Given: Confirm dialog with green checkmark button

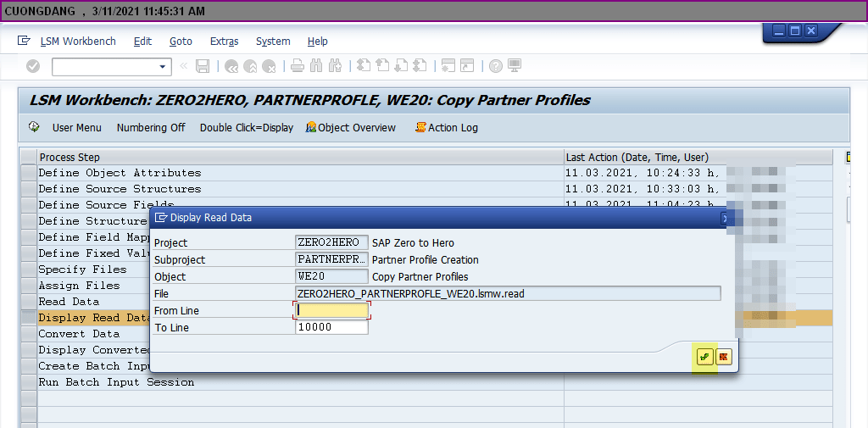Looking at the screenshot, I should (x=704, y=357).
